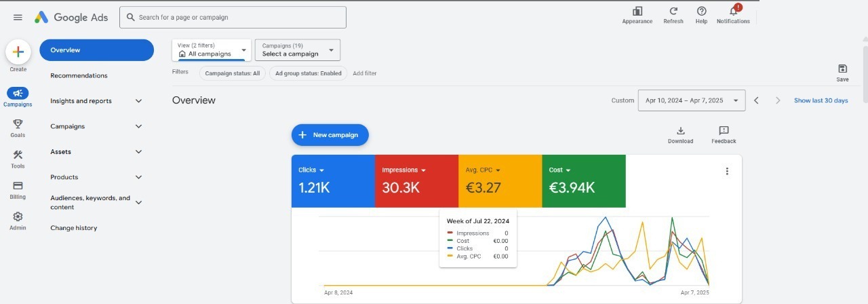
Task: Open the Billing card icon
Action: (x=18, y=185)
